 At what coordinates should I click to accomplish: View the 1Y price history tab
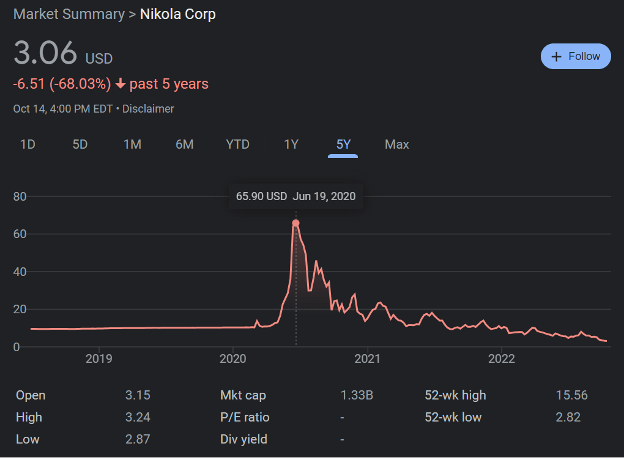[x=291, y=144]
